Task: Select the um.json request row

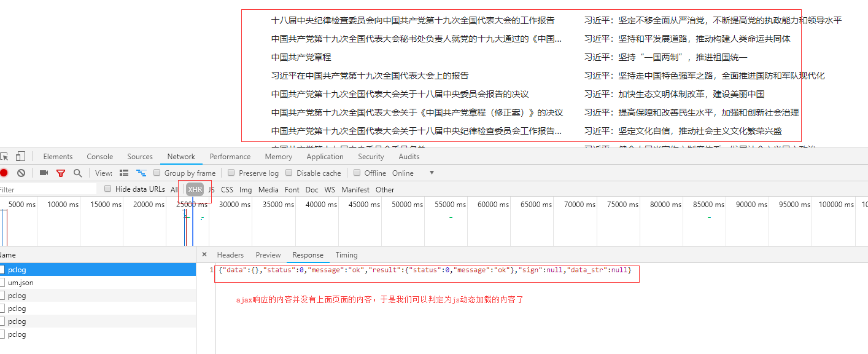Action: tap(98, 283)
